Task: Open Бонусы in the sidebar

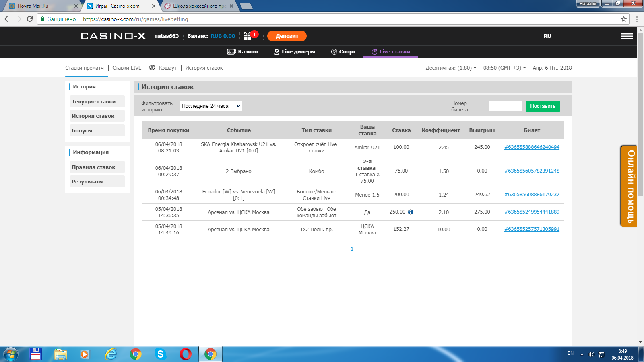Action: point(97,130)
